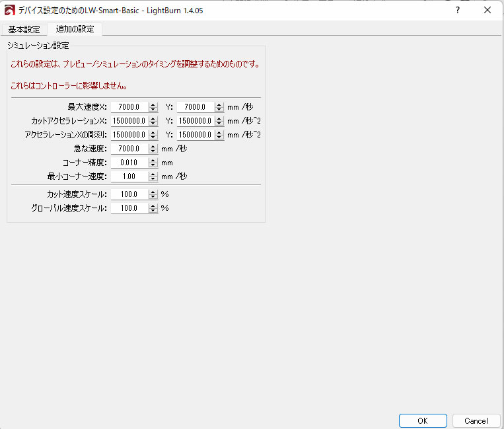Raise アクセラレーションXの彫刻 with up arrow
The width and height of the screenshot is (504, 429).
pos(153,132)
